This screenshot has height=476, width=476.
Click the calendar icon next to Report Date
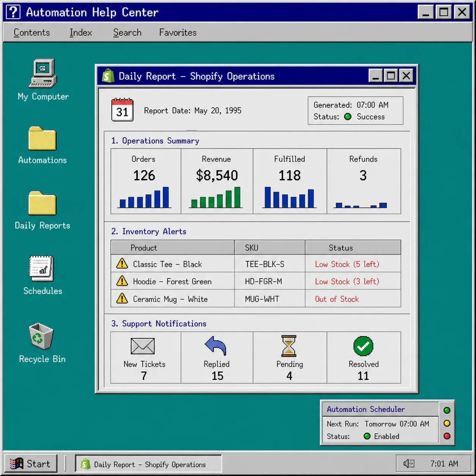122,110
